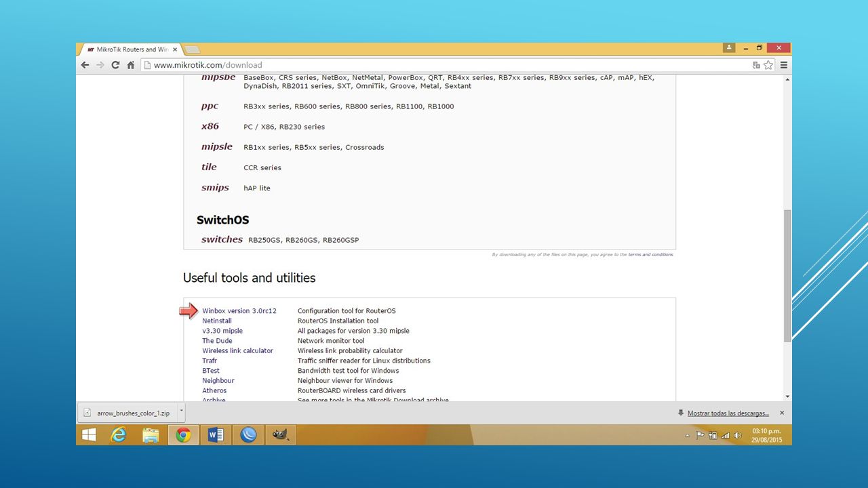Click the 'Bandwidth test tool for Windows' text
Viewport: 868px width, 488px height.
(348, 371)
